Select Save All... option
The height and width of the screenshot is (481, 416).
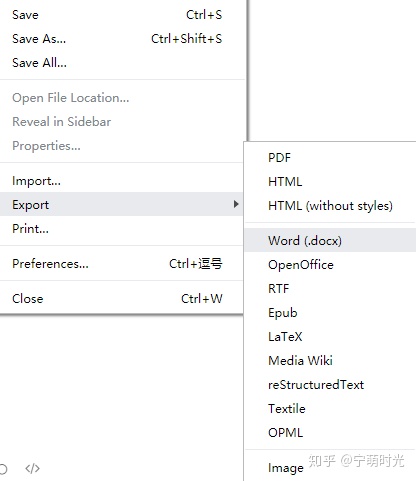pos(122,63)
